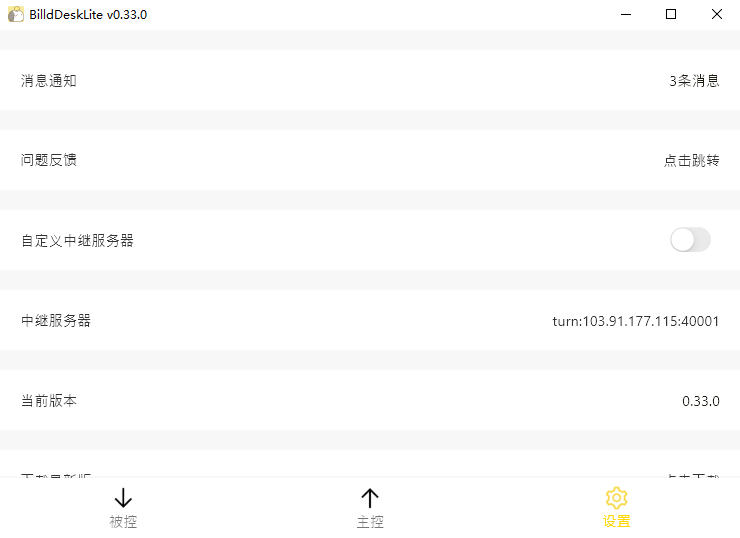Open the 3条消息 notifications link
The width and height of the screenshot is (740, 538).
tap(694, 81)
